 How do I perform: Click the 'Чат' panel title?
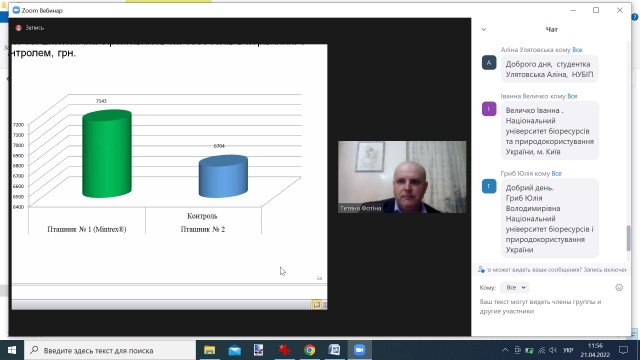[x=551, y=29]
